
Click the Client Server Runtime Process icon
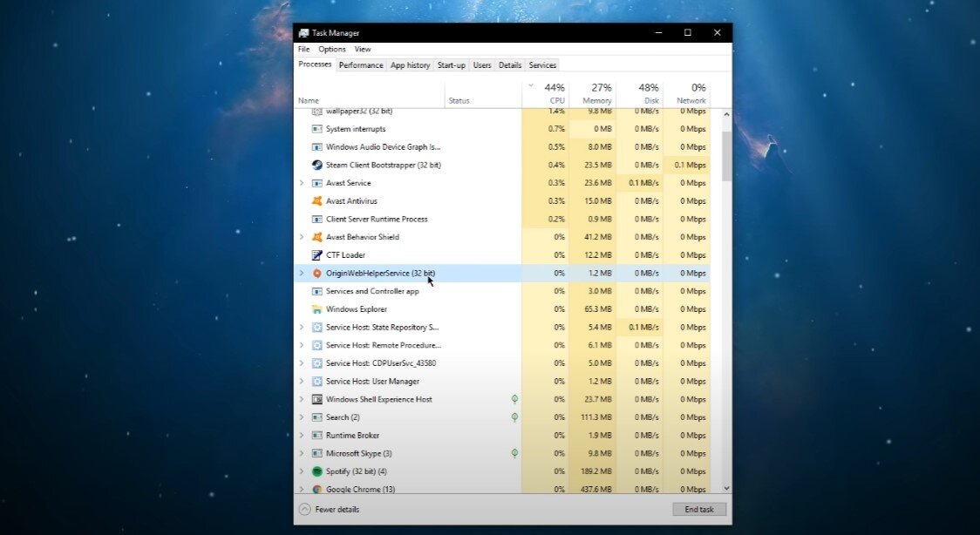pyautogui.click(x=316, y=219)
